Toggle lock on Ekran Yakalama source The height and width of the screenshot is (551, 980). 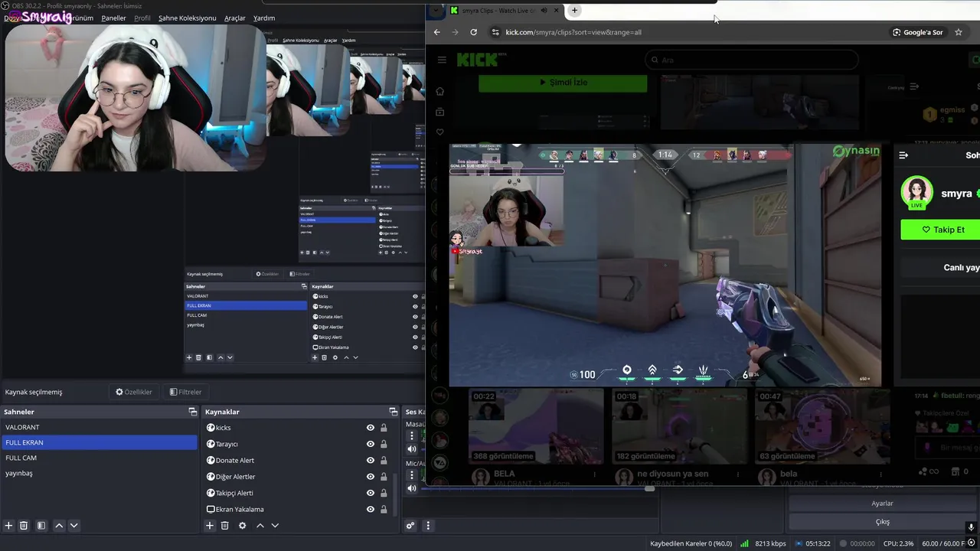[x=384, y=510]
